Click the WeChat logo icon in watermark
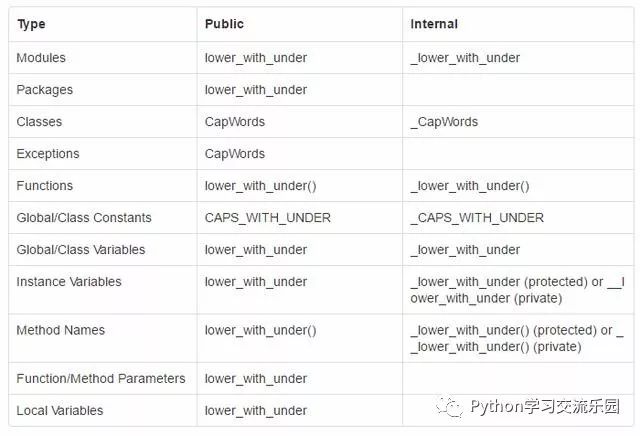This screenshot has width=640, height=436. pos(449,407)
